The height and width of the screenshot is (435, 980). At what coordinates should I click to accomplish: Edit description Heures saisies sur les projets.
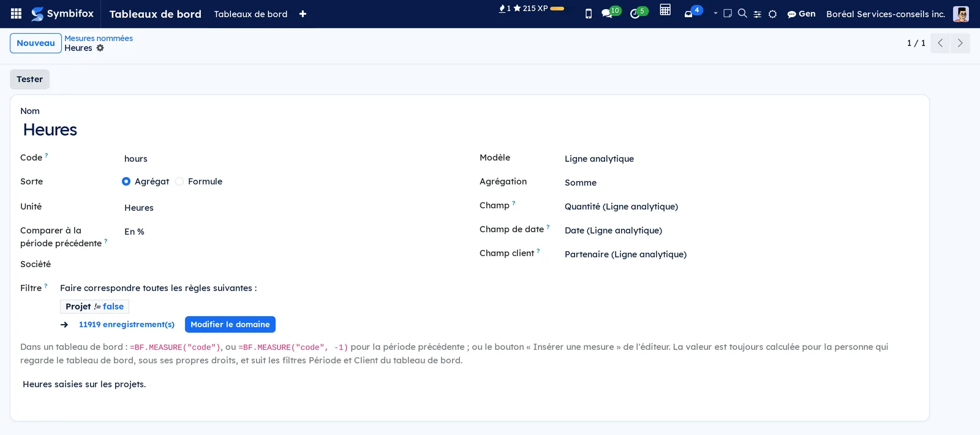point(85,384)
